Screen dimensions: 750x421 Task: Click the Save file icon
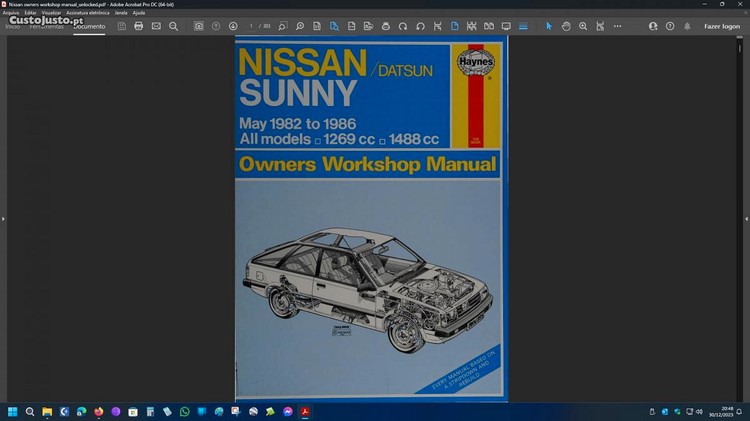122,26
